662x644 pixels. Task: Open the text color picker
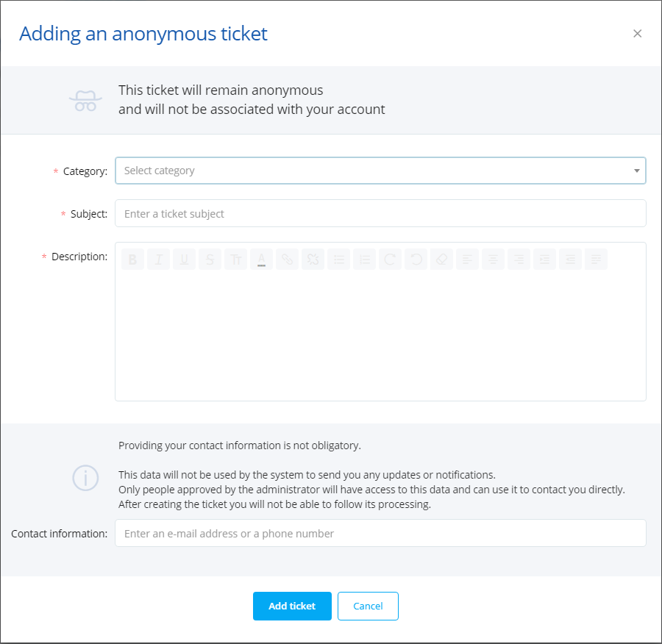pos(261,259)
